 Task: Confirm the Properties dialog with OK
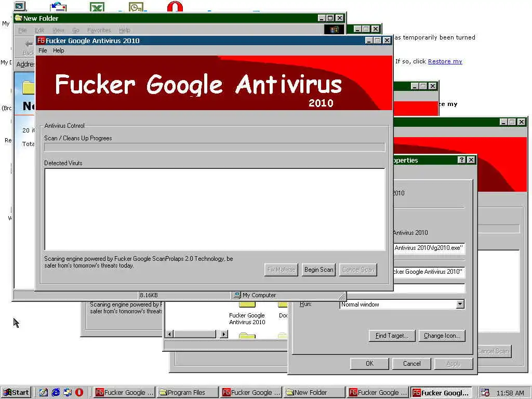click(x=369, y=364)
